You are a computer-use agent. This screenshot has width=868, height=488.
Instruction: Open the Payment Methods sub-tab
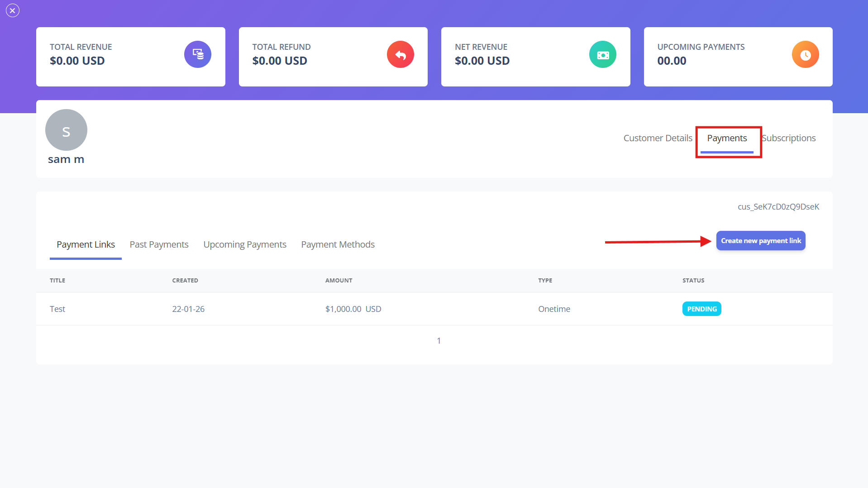[x=338, y=244]
